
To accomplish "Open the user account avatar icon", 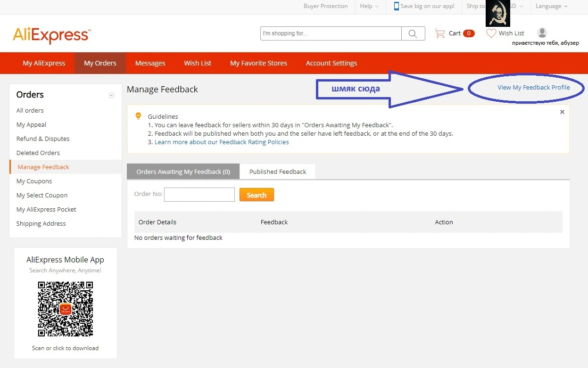I will pos(542,33).
